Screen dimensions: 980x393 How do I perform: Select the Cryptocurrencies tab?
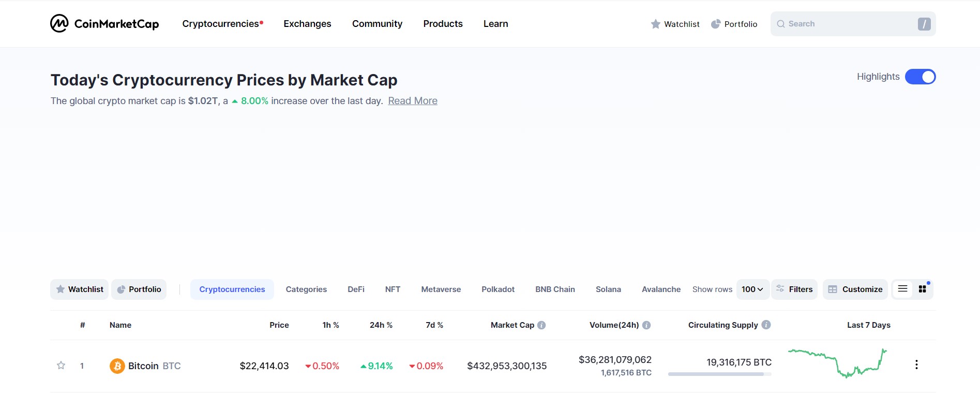point(232,289)
